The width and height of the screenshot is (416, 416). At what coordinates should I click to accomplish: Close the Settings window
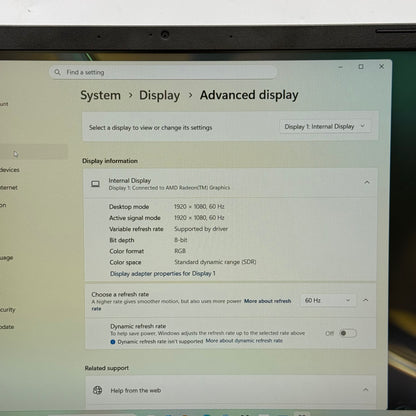click(x=381, y=66)
